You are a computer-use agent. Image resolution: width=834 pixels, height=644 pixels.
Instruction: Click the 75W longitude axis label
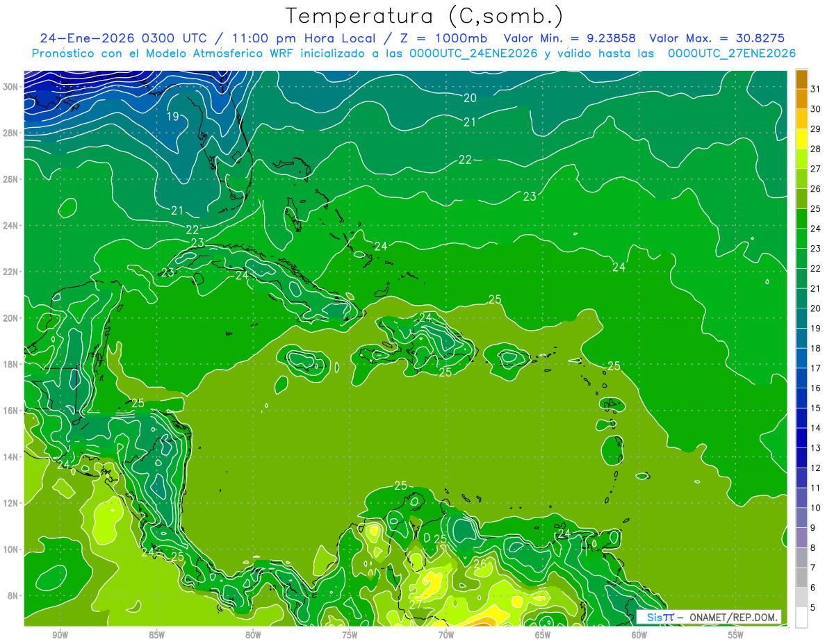[350, 635]
